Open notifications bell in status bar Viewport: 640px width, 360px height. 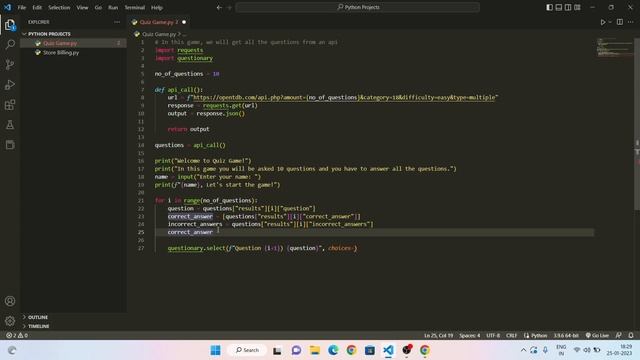[x=631, y=336]
